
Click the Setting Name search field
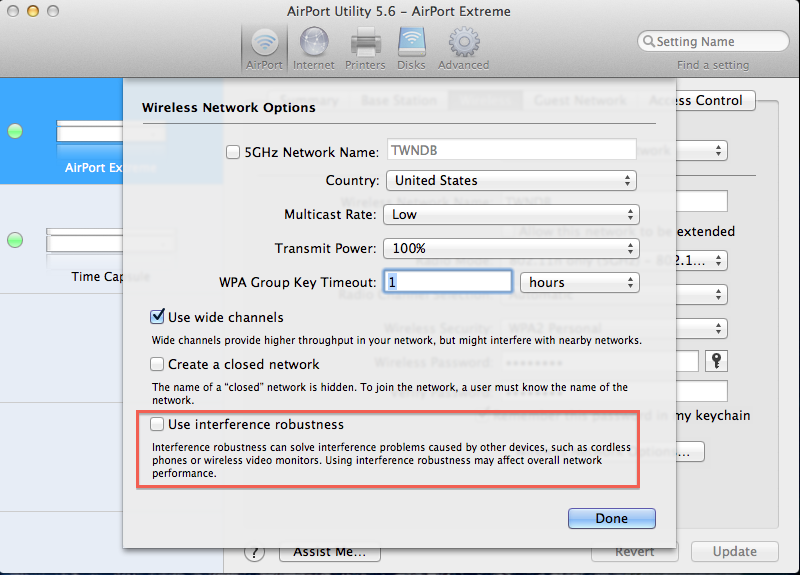click(x=713, y=41)
